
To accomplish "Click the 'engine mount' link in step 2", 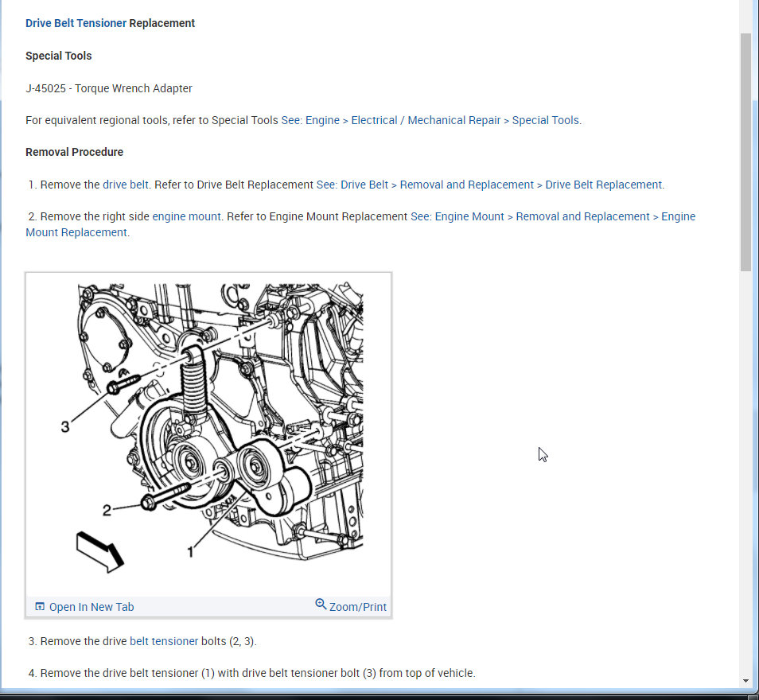I will point(186,216).
